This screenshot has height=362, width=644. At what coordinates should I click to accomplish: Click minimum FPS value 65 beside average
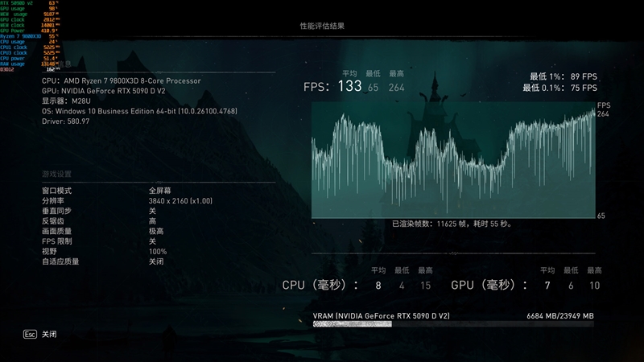coord(373,88)
